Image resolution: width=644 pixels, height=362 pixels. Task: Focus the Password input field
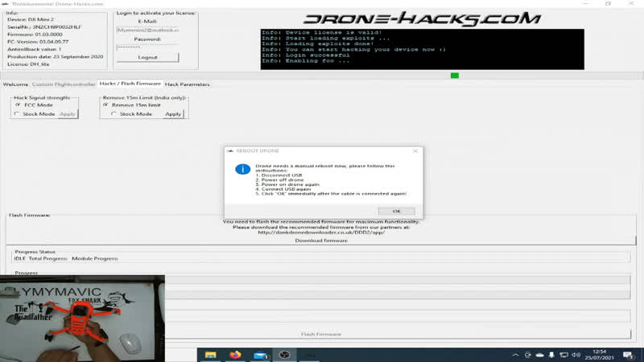(147, 47)
